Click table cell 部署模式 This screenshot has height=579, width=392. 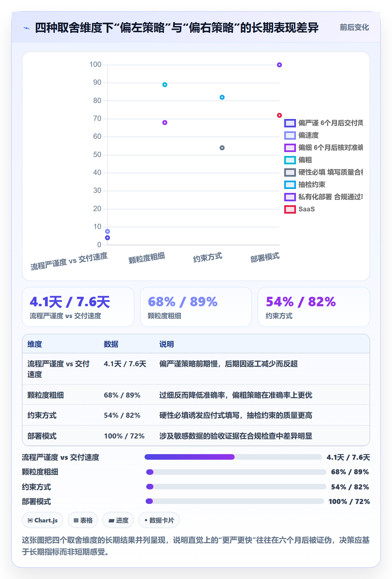coord(42,436)
